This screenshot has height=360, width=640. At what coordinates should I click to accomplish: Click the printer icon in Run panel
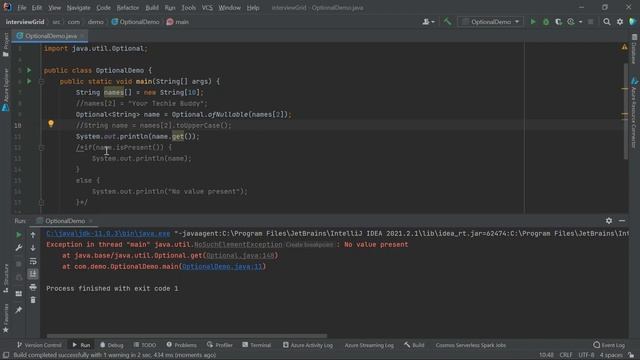point(33,287)
